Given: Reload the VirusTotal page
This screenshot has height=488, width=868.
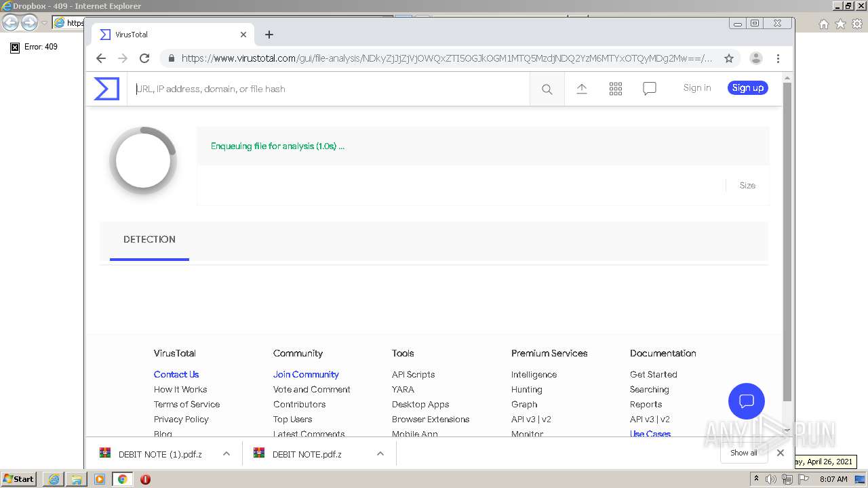Looking at the screenshot, I should pos(144,58).
